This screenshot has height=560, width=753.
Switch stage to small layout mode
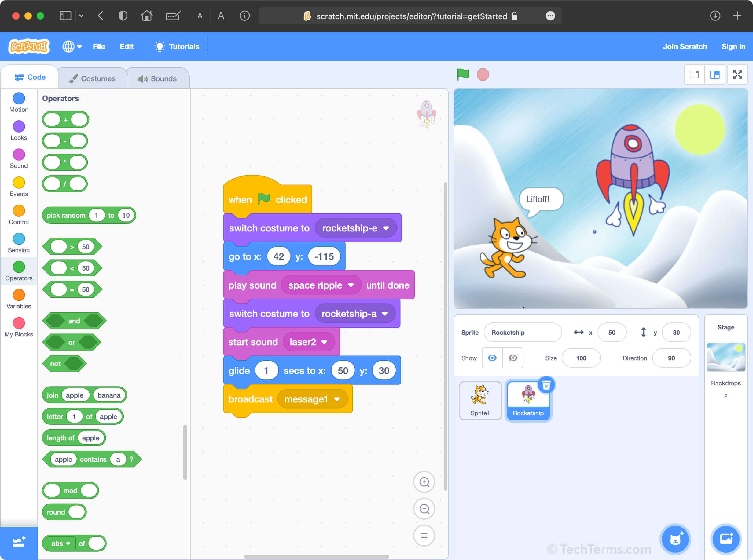coord(694,75)
